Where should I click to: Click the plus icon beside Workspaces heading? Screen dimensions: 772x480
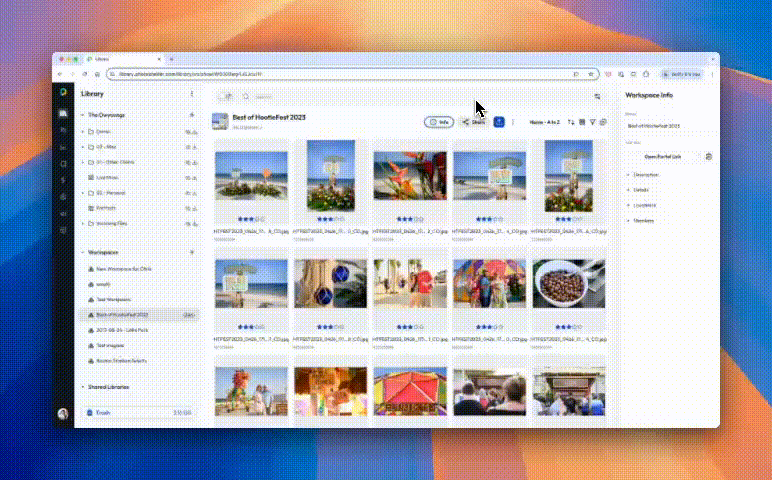(x=192, y=252)
